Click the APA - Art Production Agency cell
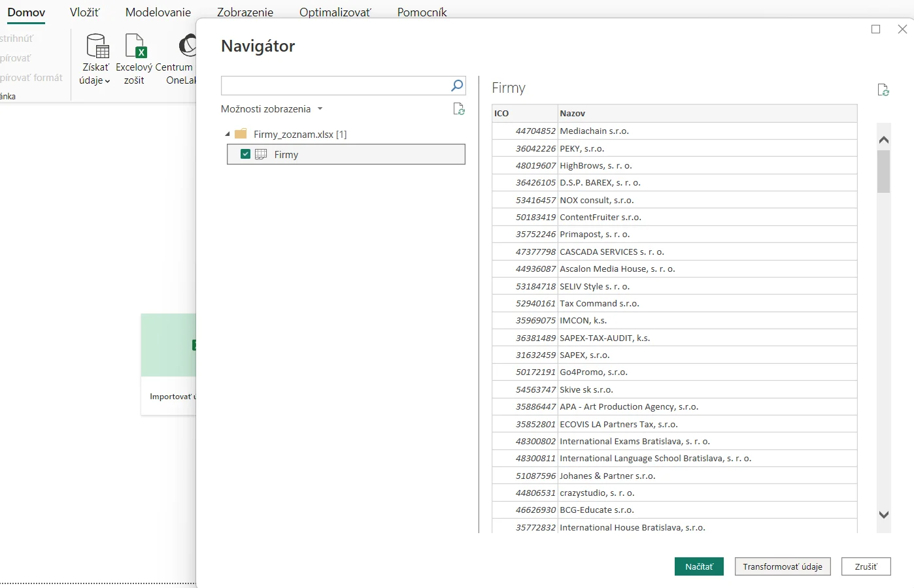 [707, 406]
